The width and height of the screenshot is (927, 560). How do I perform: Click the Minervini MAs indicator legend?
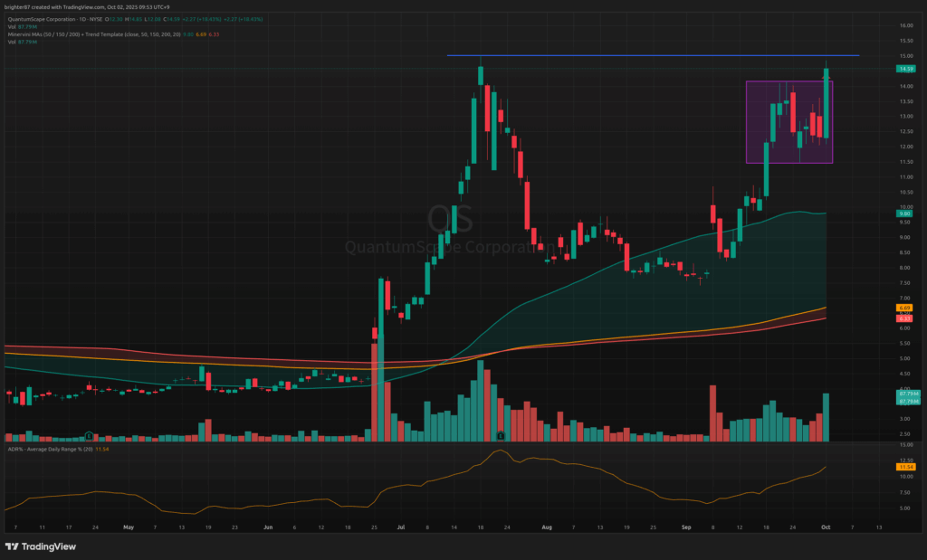click(x=91, y=34)
